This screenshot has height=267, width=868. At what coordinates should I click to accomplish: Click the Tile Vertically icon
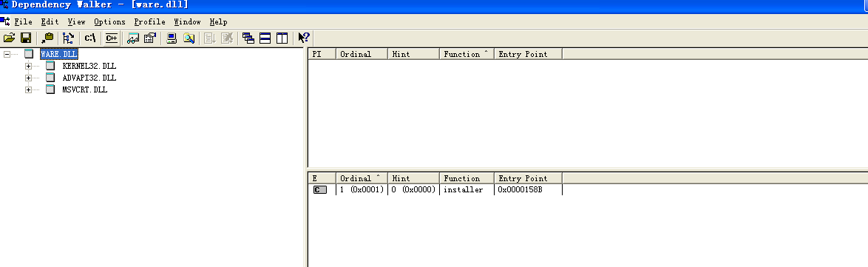pyautogui.click(x=282, y=38)
